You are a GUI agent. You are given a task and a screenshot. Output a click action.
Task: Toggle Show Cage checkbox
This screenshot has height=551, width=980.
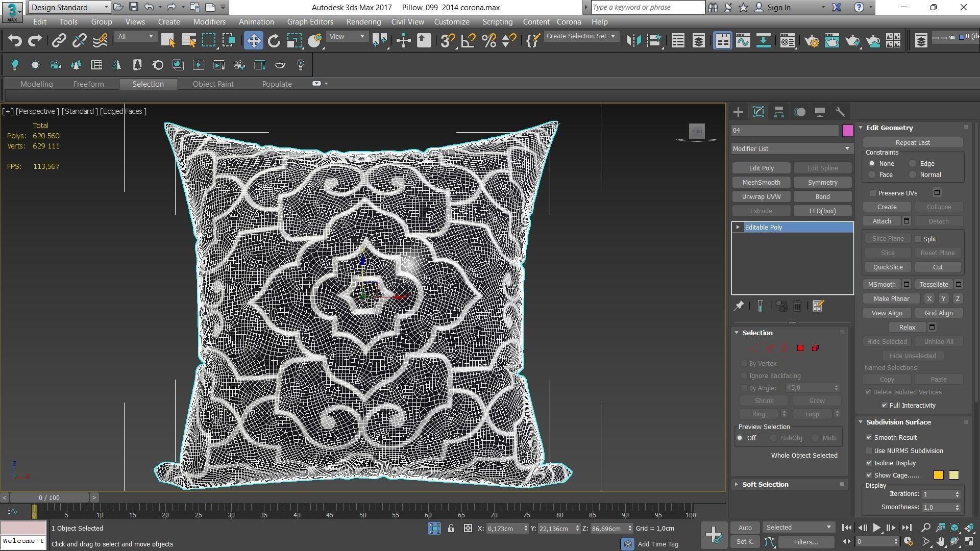point(869,475)
